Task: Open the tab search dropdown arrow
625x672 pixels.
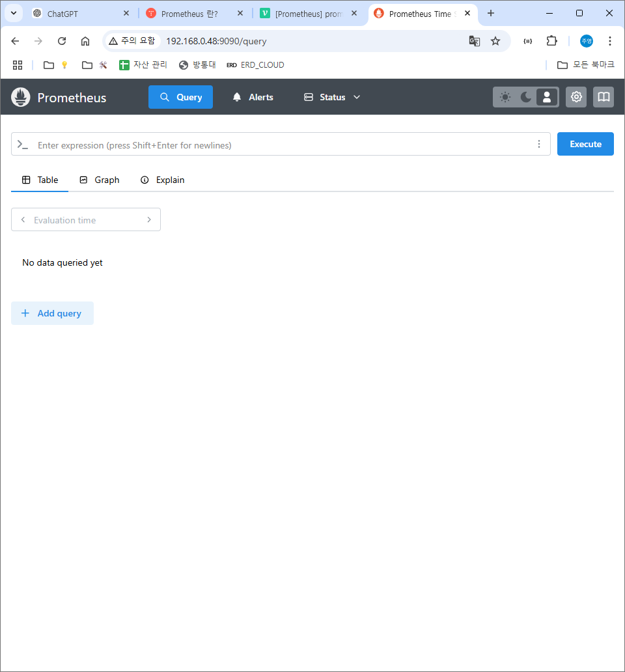Action: (x=14, y=13)
